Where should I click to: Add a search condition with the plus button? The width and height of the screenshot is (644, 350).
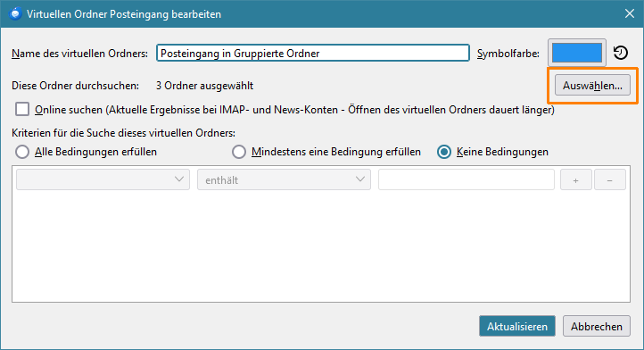(576, 179)
